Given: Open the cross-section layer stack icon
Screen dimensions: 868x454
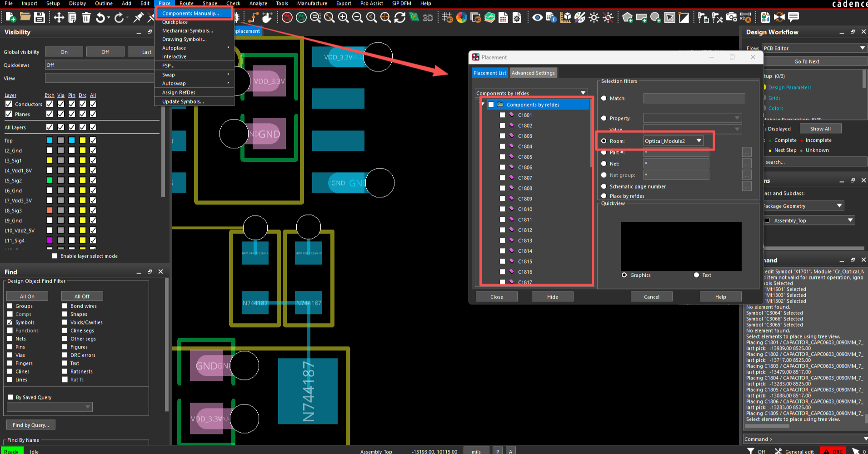Looking at the screenshot, I should 490,18.
